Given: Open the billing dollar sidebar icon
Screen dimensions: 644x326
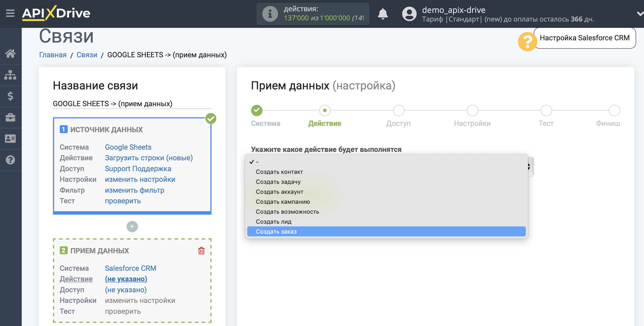Looking at the screenshot, I should pyautogui.click(x=10, y=96).
